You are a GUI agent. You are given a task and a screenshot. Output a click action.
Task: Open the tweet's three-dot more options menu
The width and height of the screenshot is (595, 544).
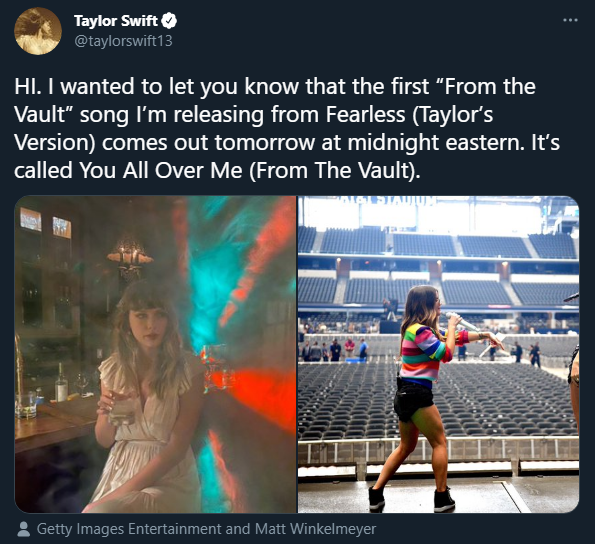pyautogui.click(x=570, y=20)
